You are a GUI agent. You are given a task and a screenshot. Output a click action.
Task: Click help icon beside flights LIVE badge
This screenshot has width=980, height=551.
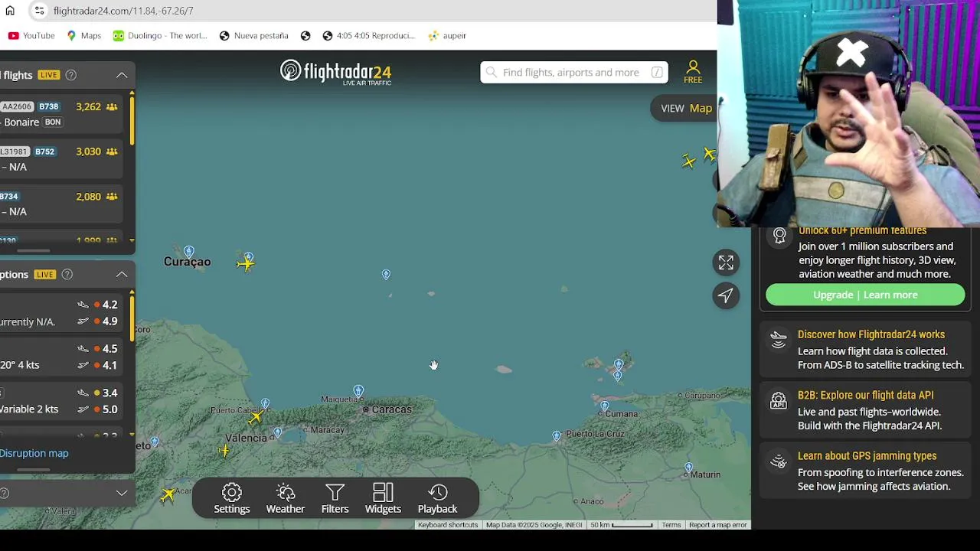point(70,75)
